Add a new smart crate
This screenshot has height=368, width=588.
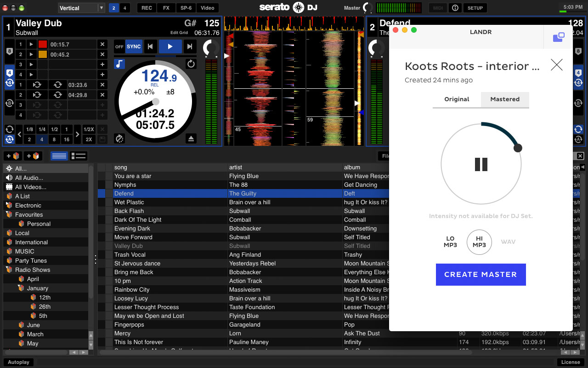click(x=33, y=156)
